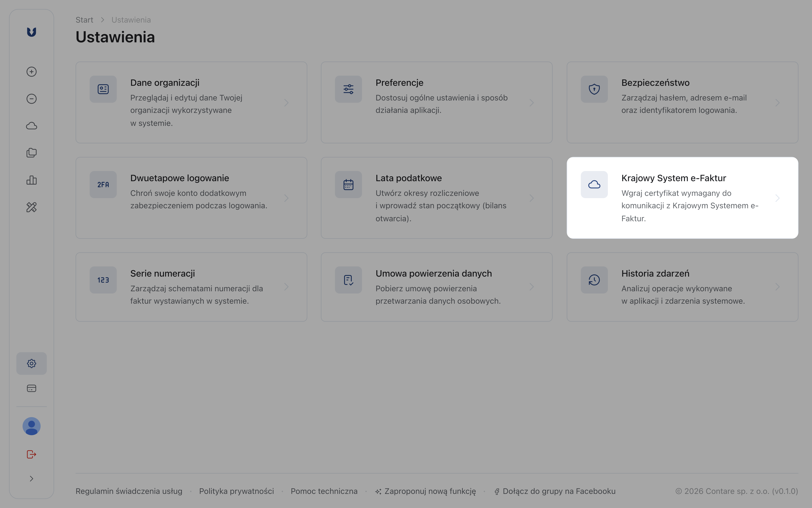Click text 'Zarządzaj hasłem, adresem e-mail'

coord(684,98)
